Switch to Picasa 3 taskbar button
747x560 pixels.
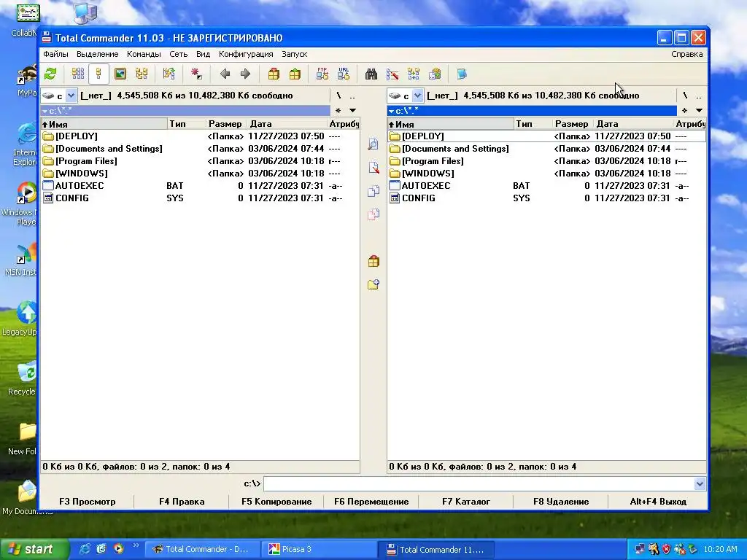pos(320,549)
